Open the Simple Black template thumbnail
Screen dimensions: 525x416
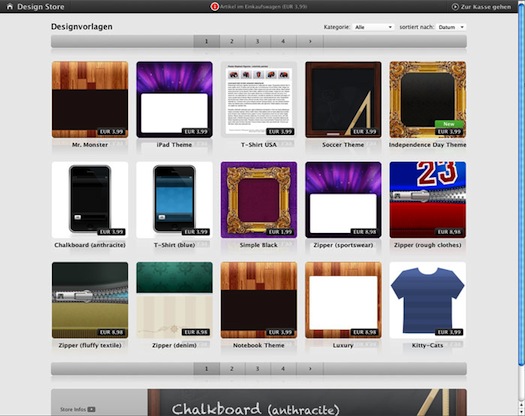click(259, 200)
